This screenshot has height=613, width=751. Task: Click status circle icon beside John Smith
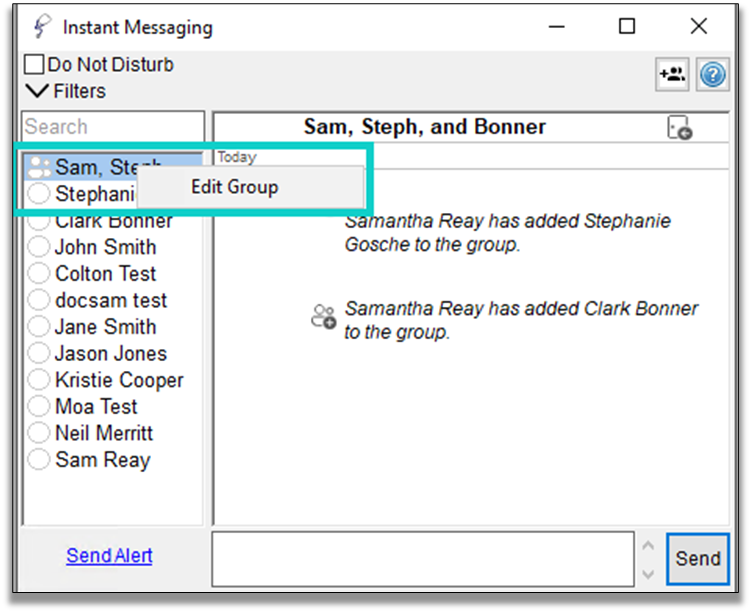(39, 247)
